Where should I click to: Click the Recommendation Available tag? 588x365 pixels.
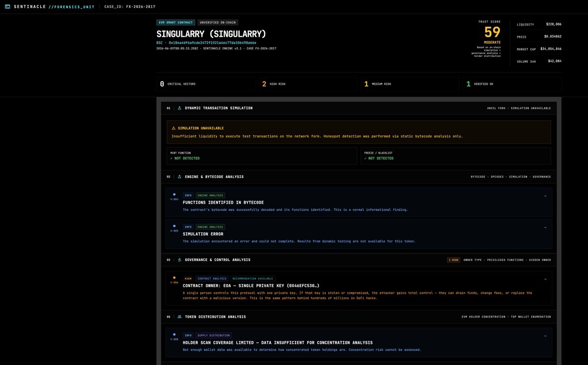pyautogui.click(x=253, y=279)
